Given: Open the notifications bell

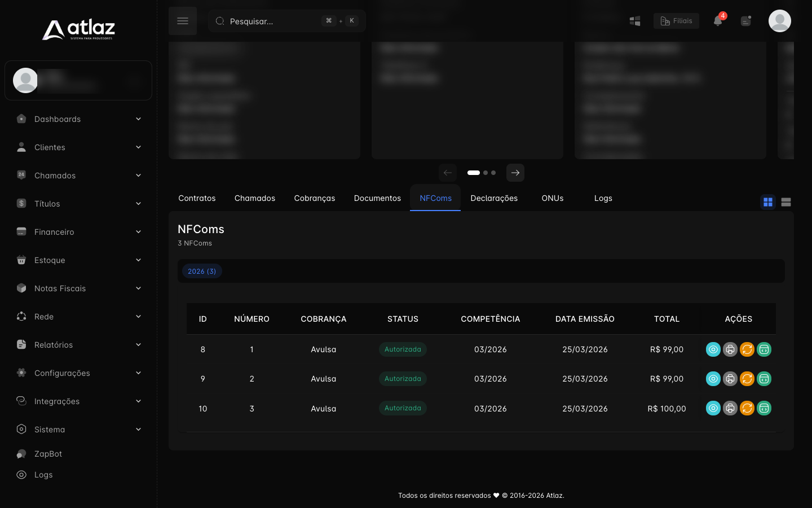Looking at the screenshot, I should (718, 21).
